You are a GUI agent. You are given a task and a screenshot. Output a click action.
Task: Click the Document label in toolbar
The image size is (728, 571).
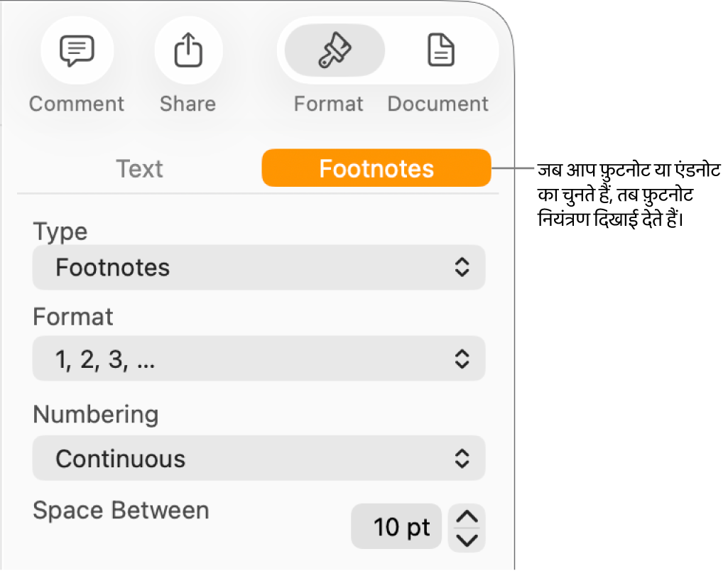[438, 104]
